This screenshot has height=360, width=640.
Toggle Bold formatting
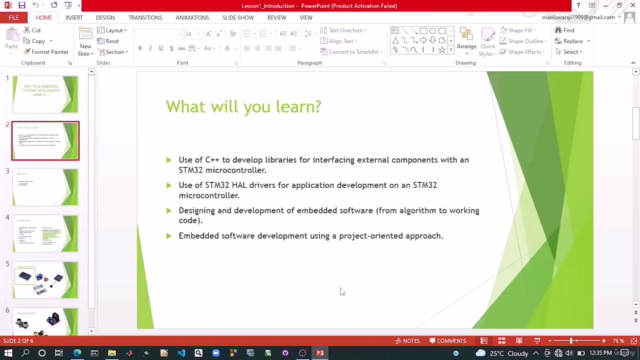pos(140,49)
